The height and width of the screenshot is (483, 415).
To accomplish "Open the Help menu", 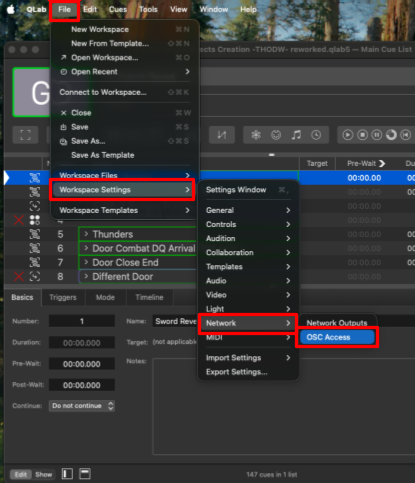I will point(248,9).
